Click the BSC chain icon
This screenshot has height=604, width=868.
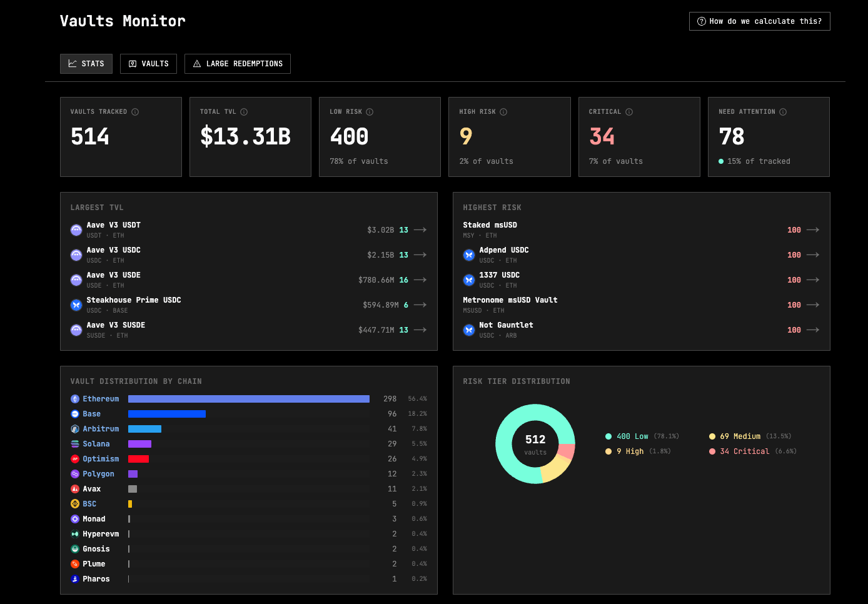pos(75,504)
